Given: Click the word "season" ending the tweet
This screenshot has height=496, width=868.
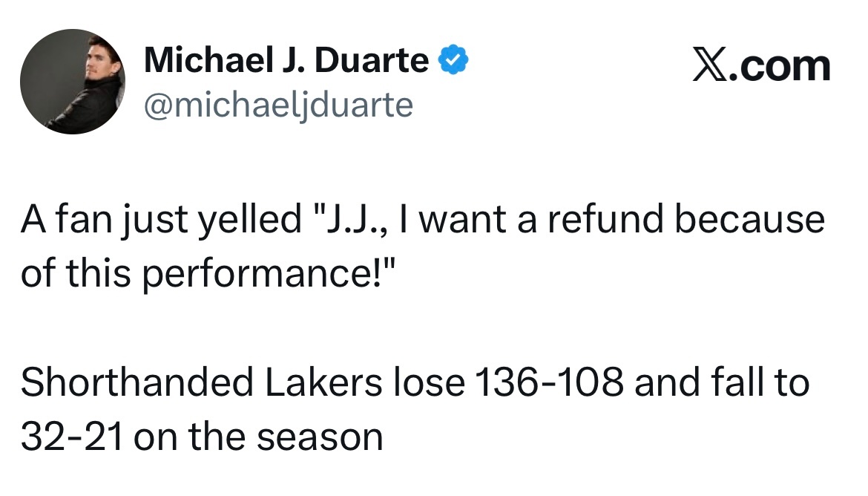Looking at the screenshot, I should click(320, 437).
